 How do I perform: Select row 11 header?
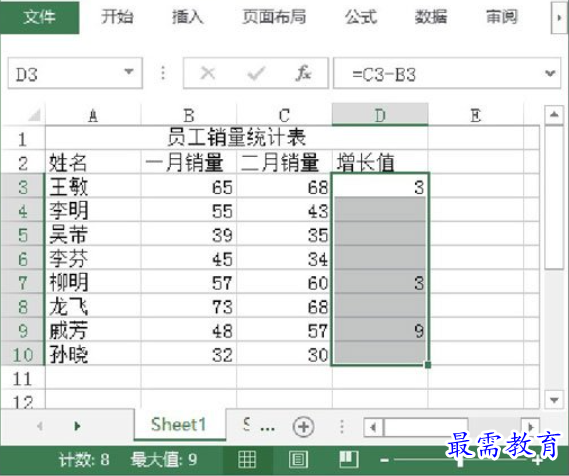pyautogui.click(x=22, y=378)
